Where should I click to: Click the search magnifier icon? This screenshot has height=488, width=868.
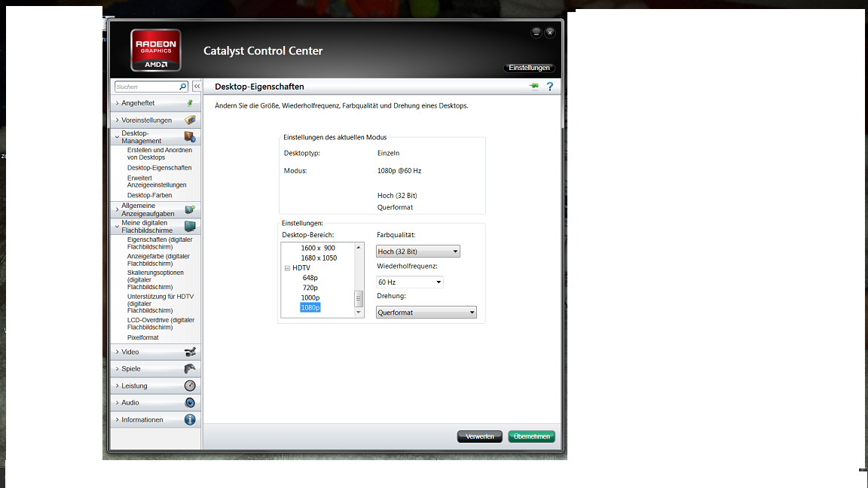pos(182,87)
